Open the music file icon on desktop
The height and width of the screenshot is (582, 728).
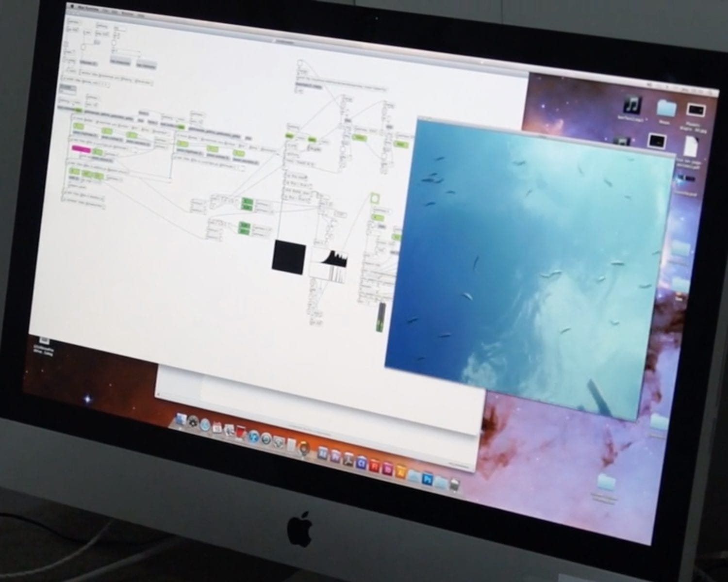[x=632, y=104]
